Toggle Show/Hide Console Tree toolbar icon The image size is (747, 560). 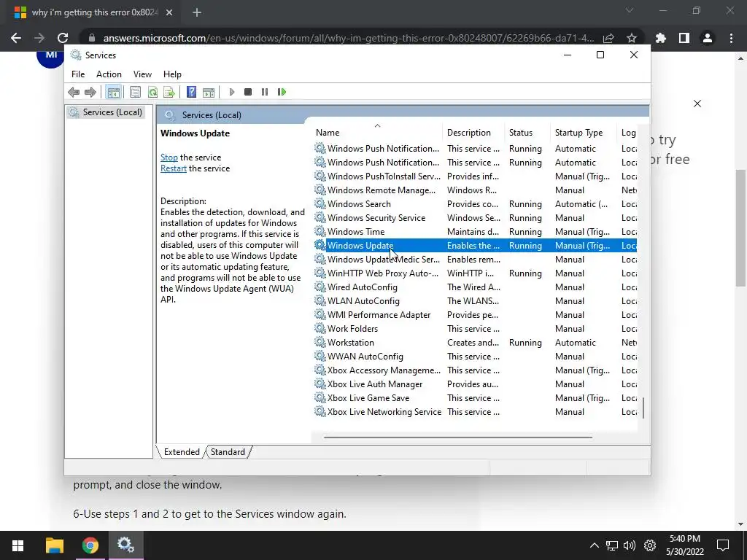tap(113, 92)
